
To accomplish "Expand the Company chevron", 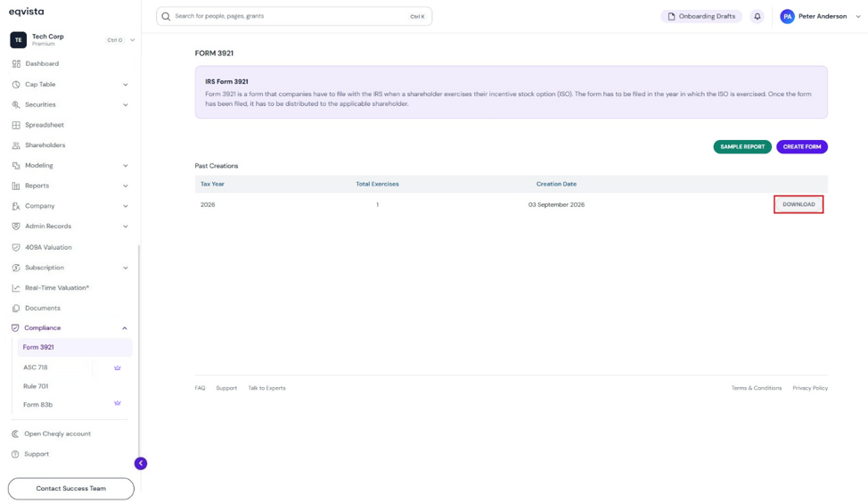I will coord(126,206).
